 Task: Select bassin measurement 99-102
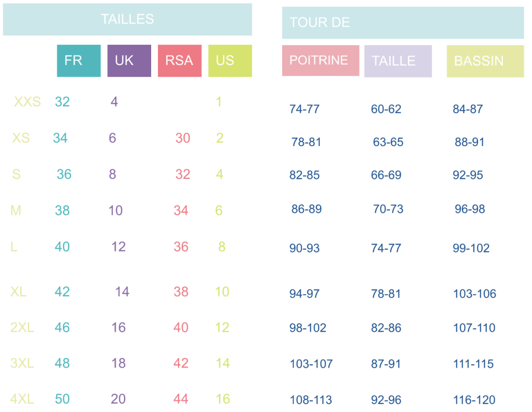(471, 248)
